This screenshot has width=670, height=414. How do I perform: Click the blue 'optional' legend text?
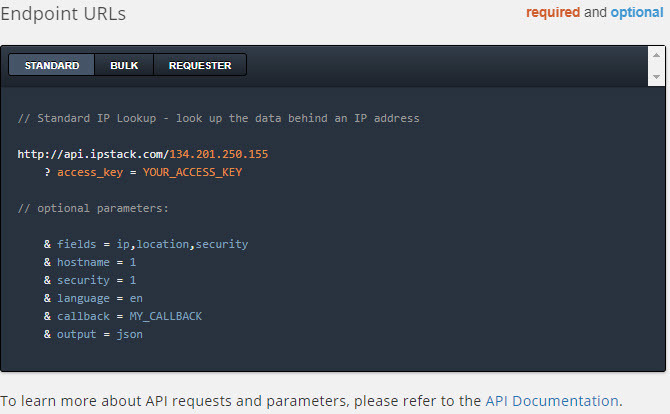tap(637, 12)
